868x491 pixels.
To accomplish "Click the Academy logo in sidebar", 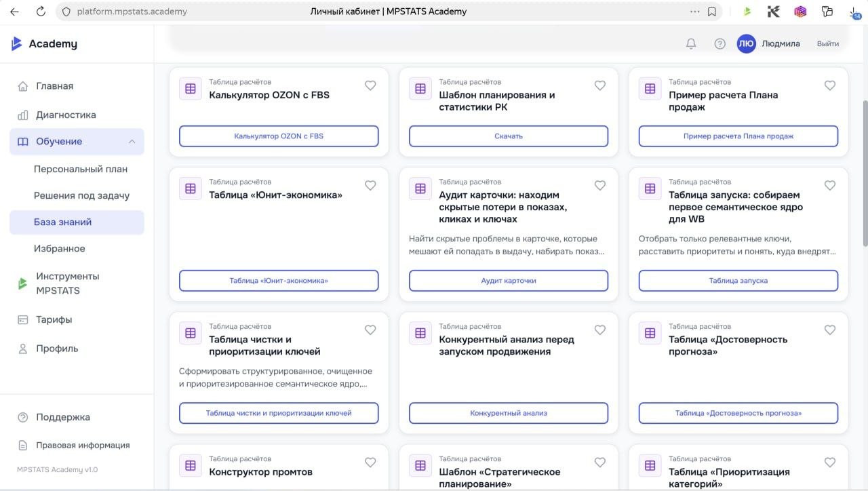I will pyautogui.click(x=44, y=43).
